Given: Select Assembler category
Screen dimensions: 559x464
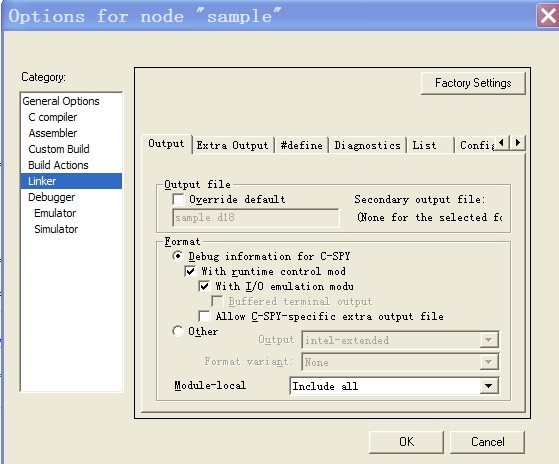Looking at the screenshot, I should tap(53, 133).
